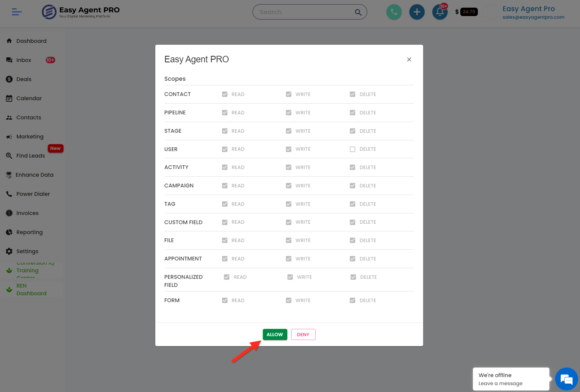Click the Power Dialer phone icon
Viewport: 580px width, 392px height.
9,194
